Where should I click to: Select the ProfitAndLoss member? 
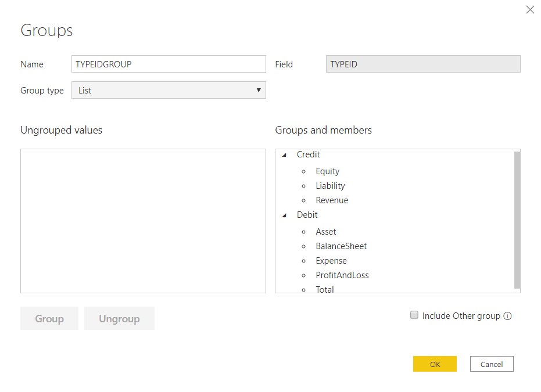pos(342,275)
